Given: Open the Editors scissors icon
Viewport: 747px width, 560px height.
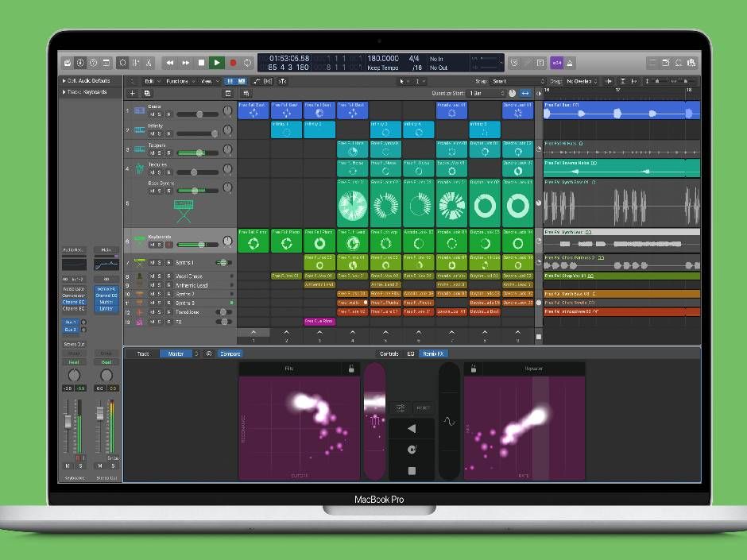Looking at the screenshot, I should 149,63.
